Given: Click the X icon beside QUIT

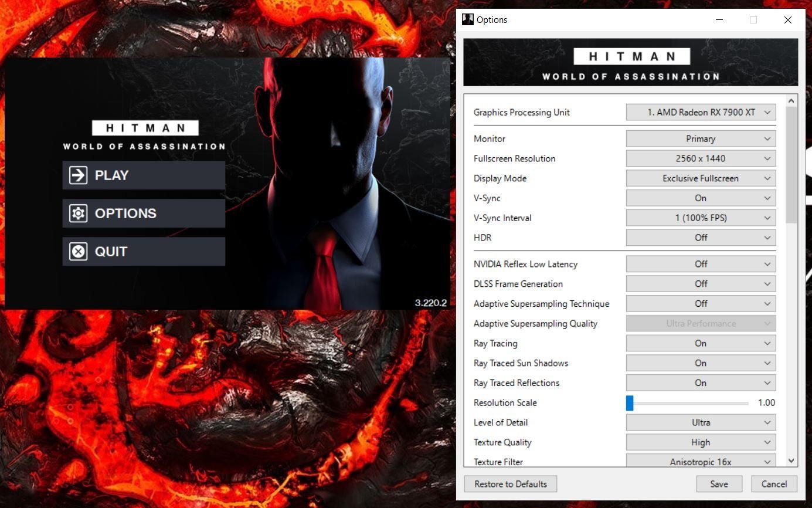Looking at the screenshot, I should (78, 251).
